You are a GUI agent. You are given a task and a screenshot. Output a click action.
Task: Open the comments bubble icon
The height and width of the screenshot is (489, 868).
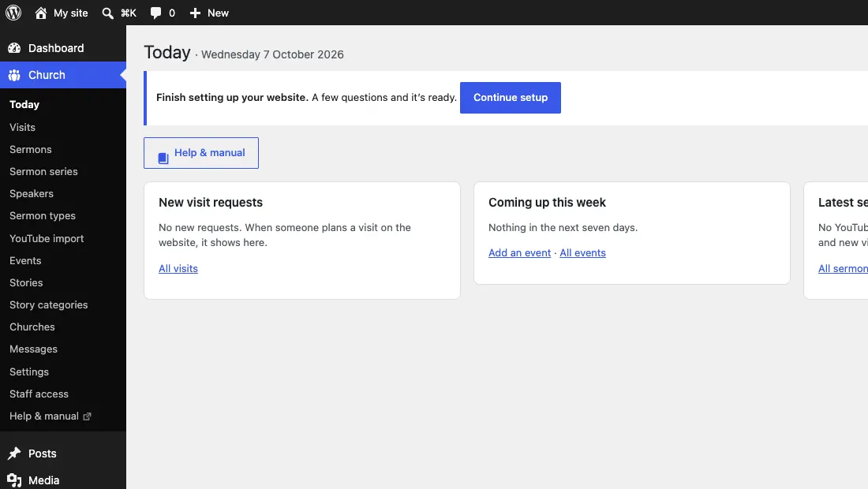(155, 13)
